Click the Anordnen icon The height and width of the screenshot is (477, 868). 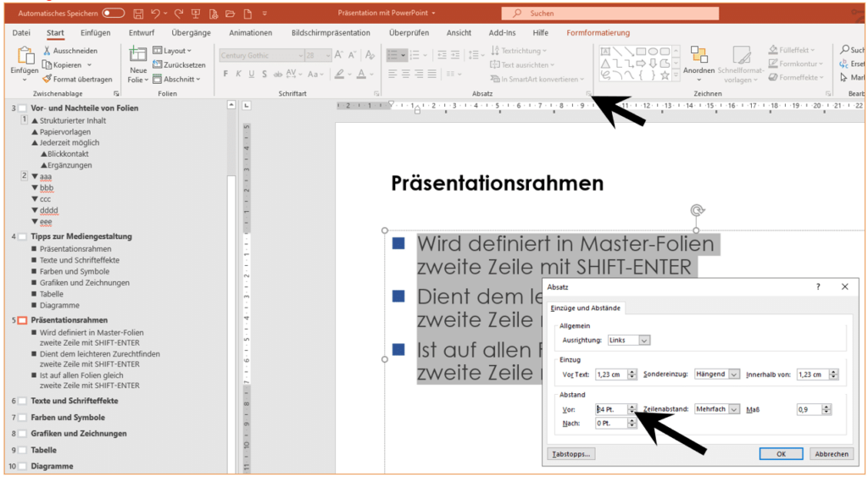pos(699,55)
